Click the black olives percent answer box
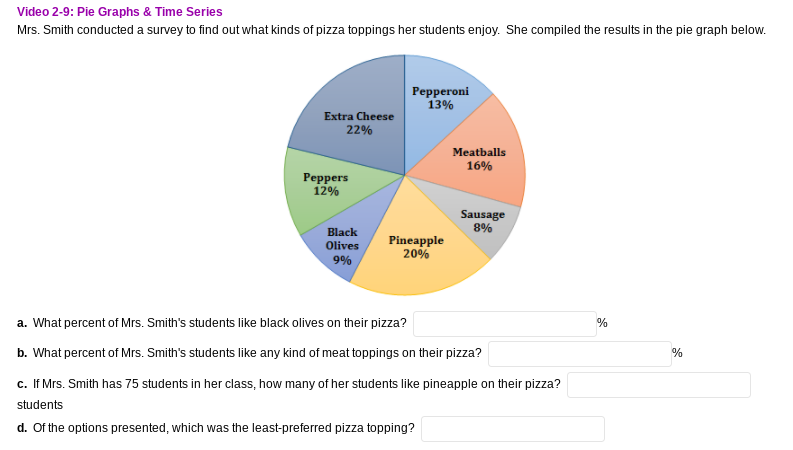 (x=505, y=324)
